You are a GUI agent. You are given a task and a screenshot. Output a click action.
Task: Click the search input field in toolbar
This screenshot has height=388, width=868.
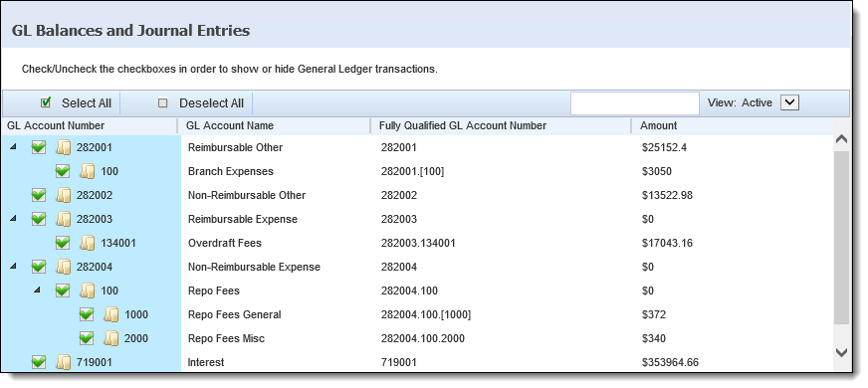pos(635,103)
